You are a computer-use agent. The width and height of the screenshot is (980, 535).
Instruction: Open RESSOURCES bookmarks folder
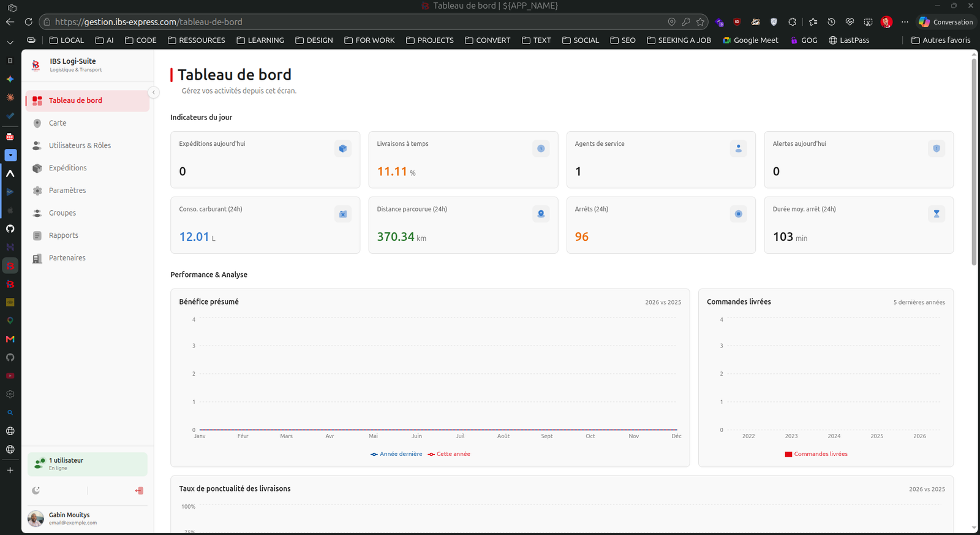click(197, 40)
